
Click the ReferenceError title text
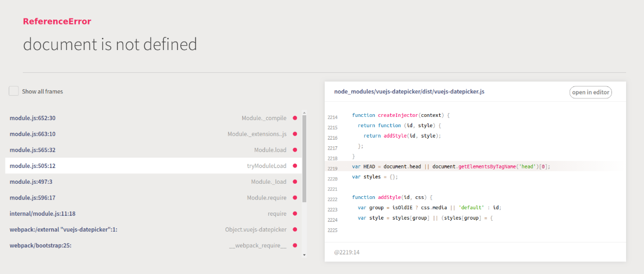(57, 21)
